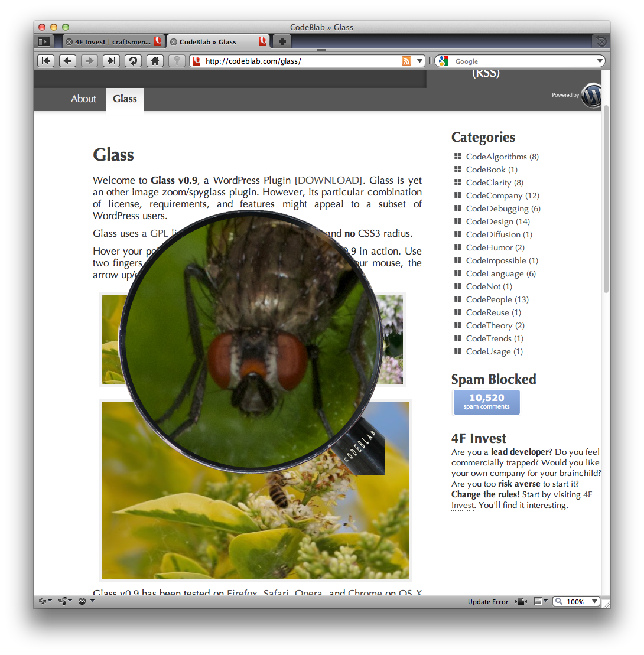Click the Rewind navigation button
The height and width of the screenshot is (655, 644).
click(45, 61)
